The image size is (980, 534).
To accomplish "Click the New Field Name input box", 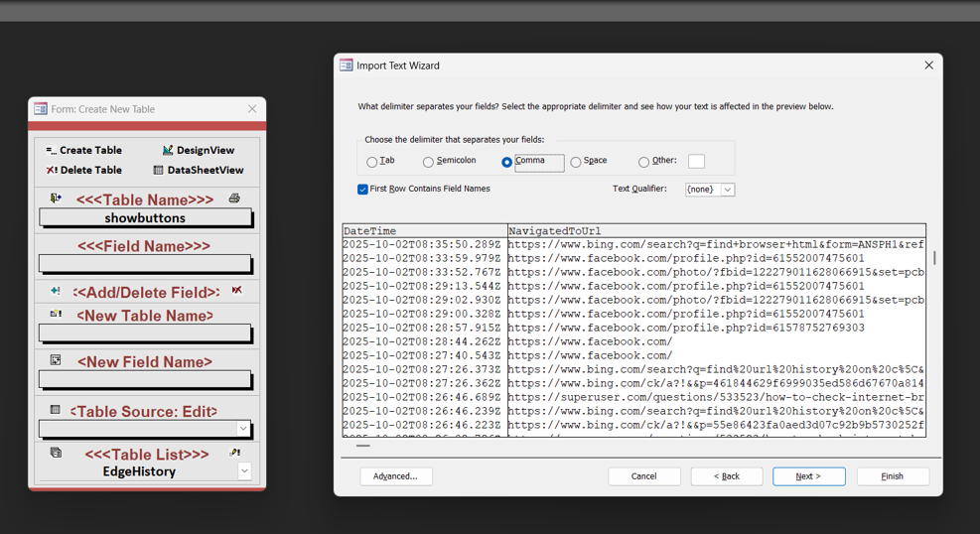I will point(145,379).
